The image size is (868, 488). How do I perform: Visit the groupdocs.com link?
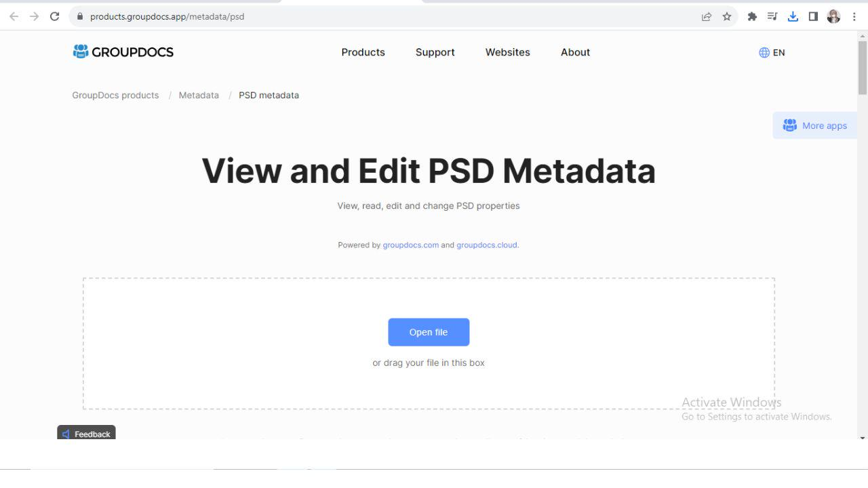(410, 245)
